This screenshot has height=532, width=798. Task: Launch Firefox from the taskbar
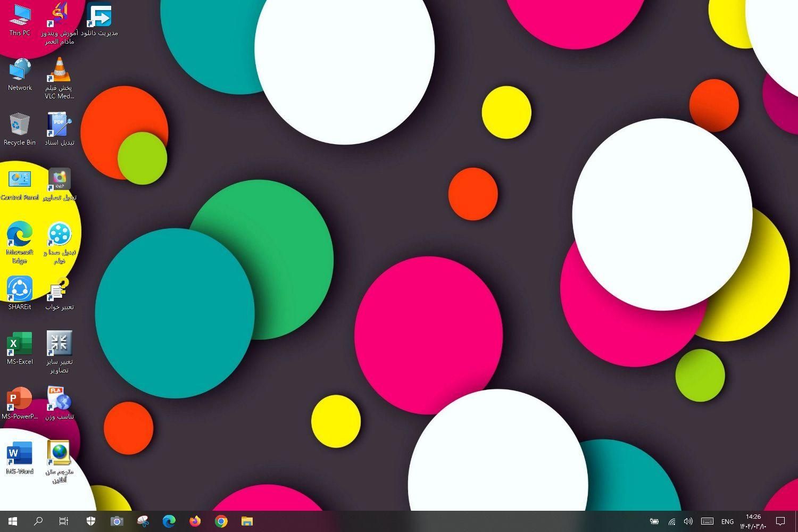click(x=195, y=521)
